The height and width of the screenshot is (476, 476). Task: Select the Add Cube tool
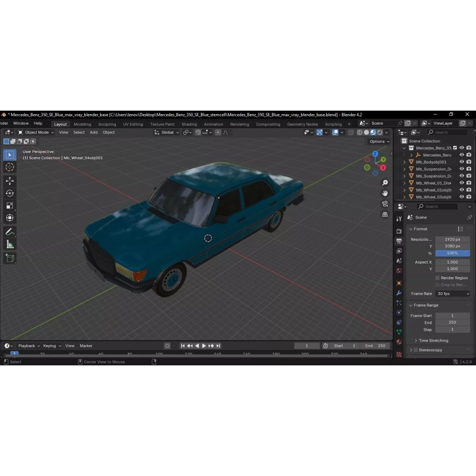click(10, 258)
